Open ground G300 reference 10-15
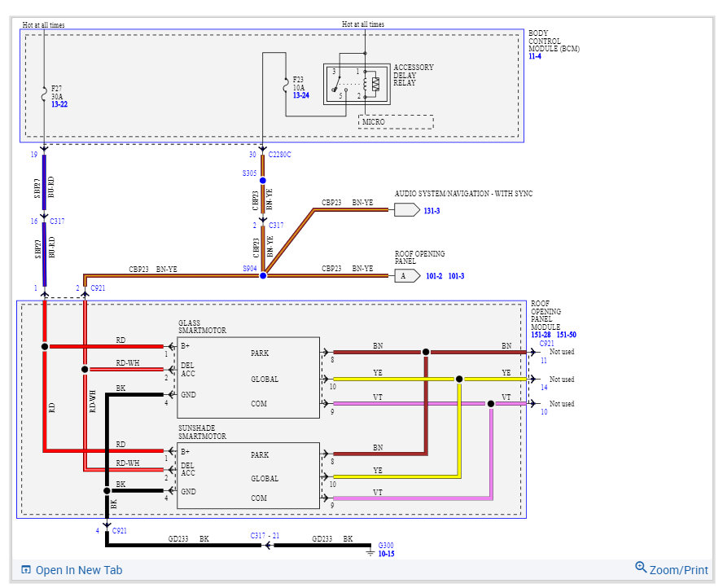The height and width of the screenshot is (588, 723). coord(386,554)
